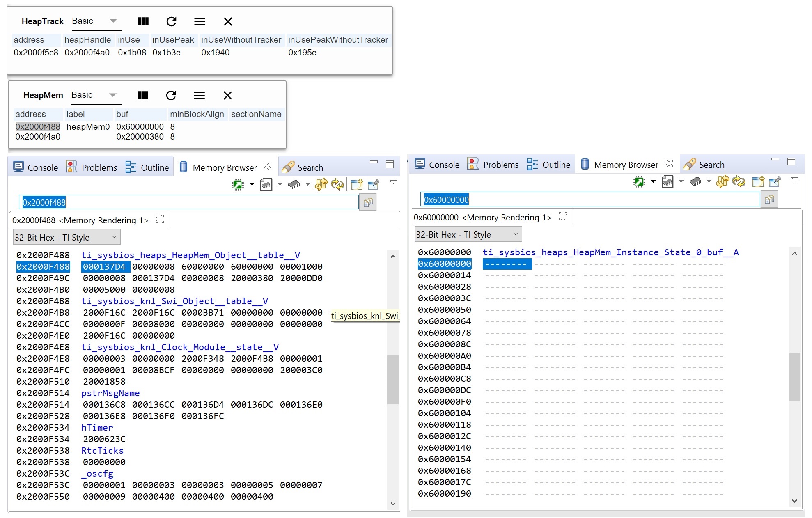Click scrollbar thumb in 0x60000000 memory view
The width and height of the screenshot is (812, 518).
[794, 376]
